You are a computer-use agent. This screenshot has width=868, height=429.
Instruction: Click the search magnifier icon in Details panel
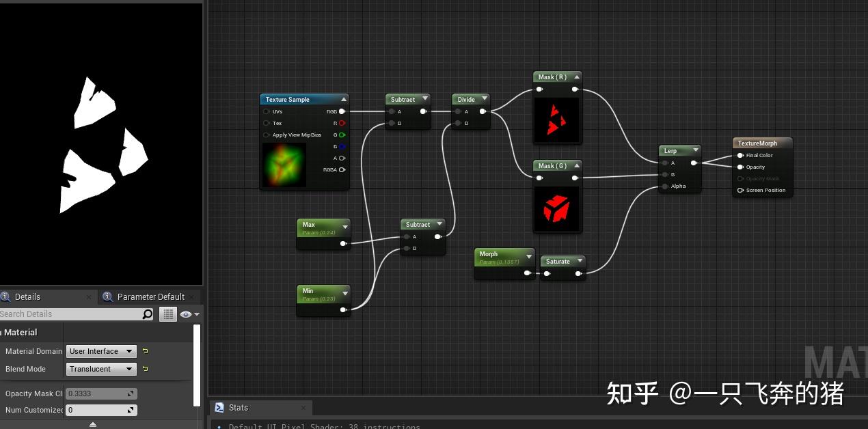(x=146, y=314)
